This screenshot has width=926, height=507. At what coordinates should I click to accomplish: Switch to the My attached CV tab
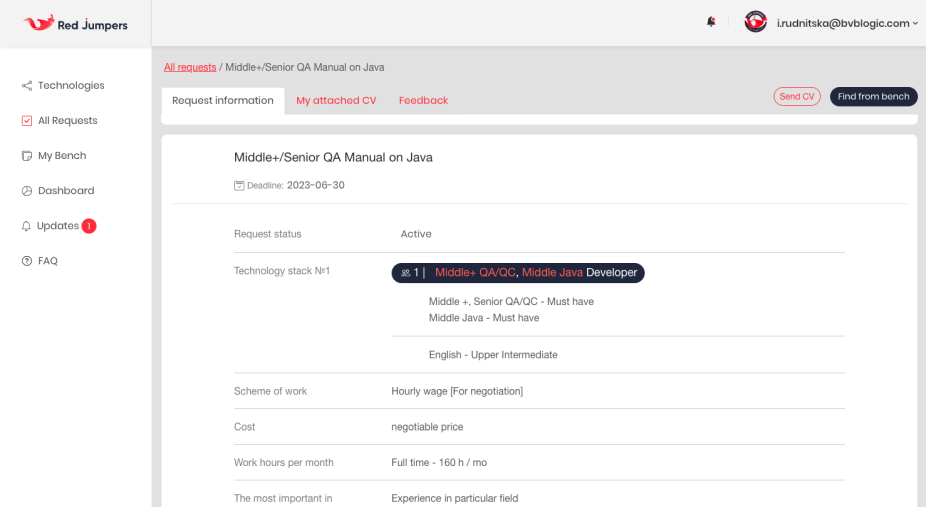pyautogui.click(x=336, y=101)
